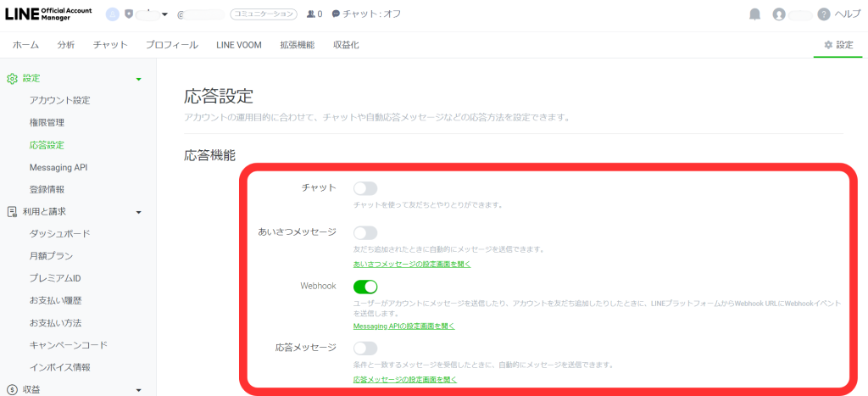Image resolution: width=868 pixels, height=396 pixels.
Task: Click the コミュニケーション plan badge
Action: [264, 14]
